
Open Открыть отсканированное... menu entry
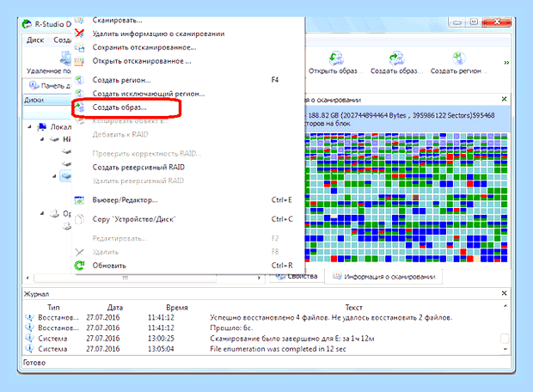142,61
